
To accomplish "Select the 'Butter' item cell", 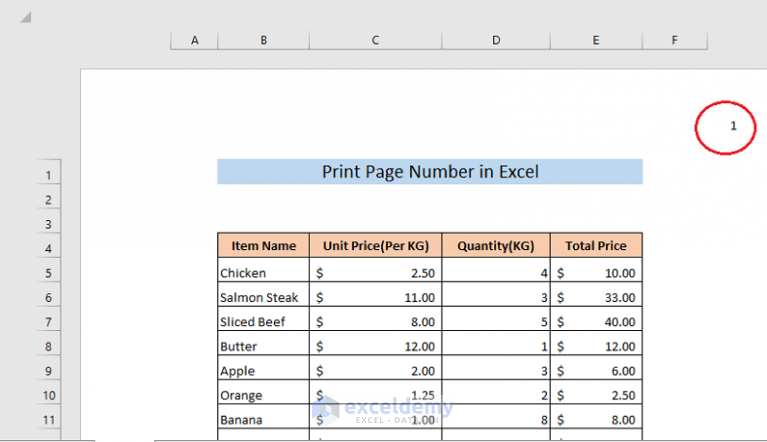I will pos(264,343).
